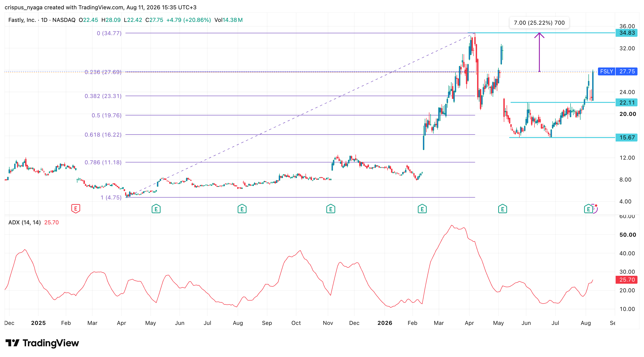Select Fibonacci label '0.236 (27.69)'

[103, 72]
